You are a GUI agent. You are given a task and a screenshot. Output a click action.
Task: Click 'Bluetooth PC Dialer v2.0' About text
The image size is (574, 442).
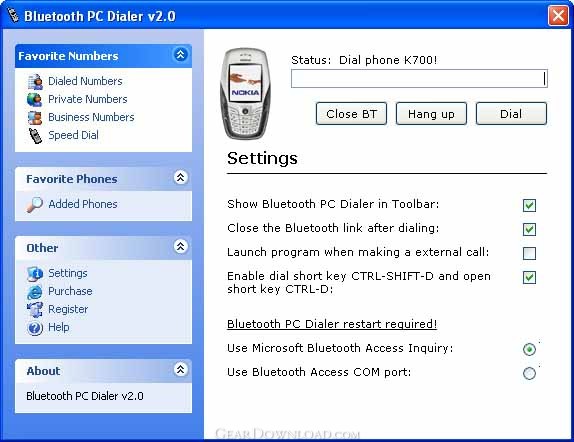coord(85,396)
